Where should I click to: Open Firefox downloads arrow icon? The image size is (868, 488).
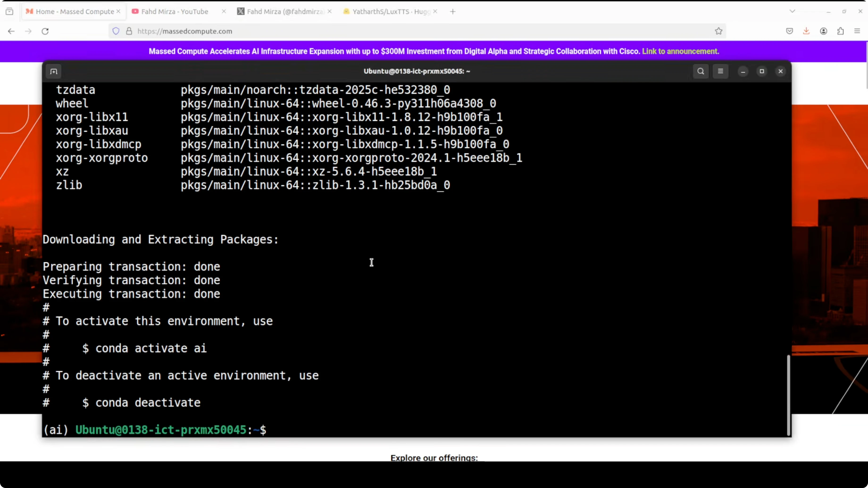pyautogui.click(x=806, y=31)
